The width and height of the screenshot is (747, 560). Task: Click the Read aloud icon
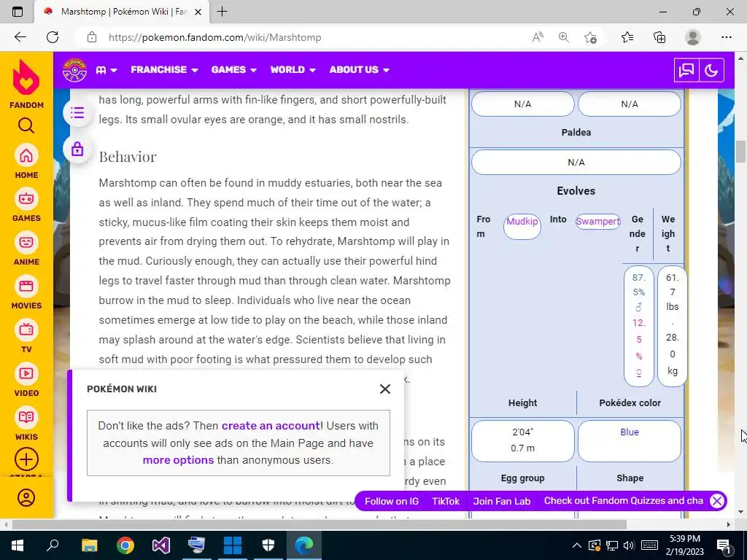(x=538, y=37)
